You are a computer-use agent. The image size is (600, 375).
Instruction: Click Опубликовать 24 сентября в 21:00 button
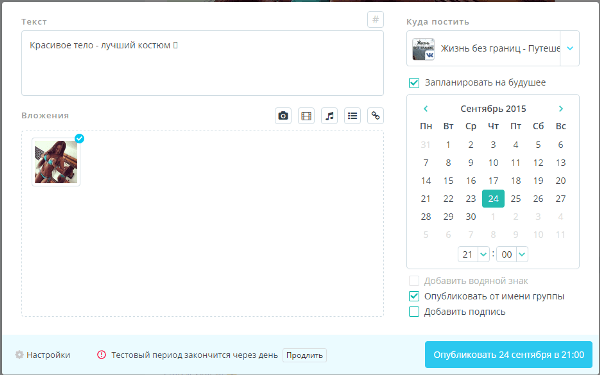509,354
